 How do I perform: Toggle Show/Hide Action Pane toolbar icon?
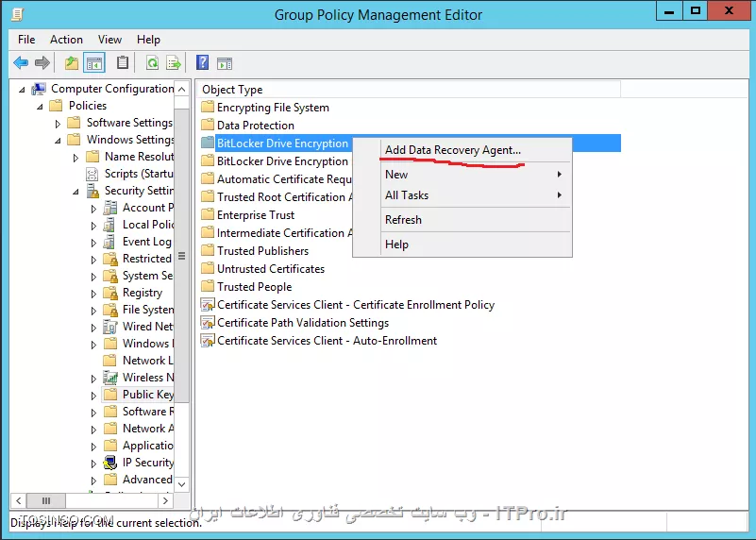coord(225,63)
